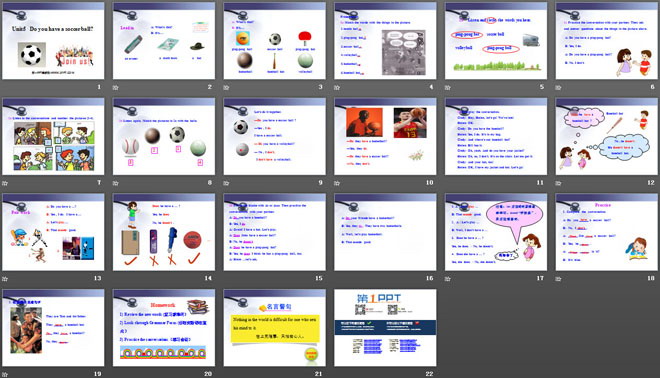
Task: Preview animations via star under slide 7
Action: tap(5, 183)
